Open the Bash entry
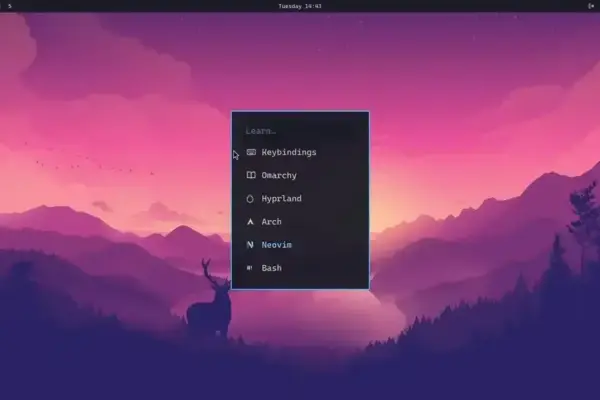 (x=300, y=268)
